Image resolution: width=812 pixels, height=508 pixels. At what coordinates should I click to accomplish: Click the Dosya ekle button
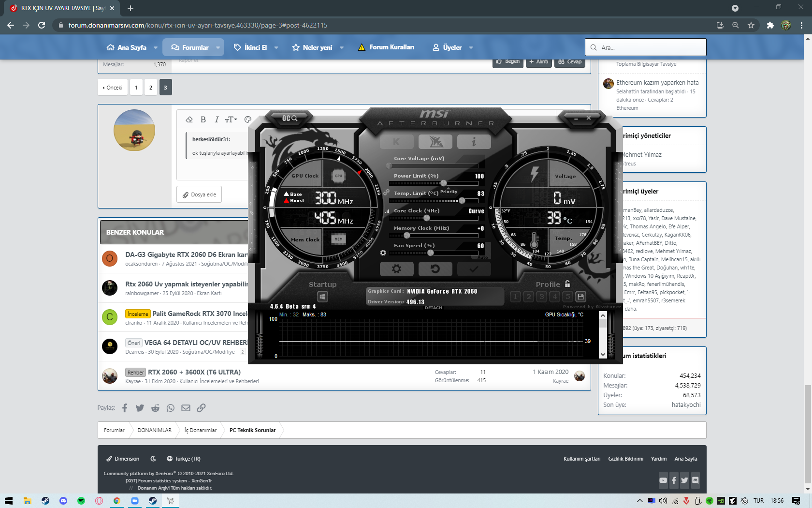pos(199,194)
